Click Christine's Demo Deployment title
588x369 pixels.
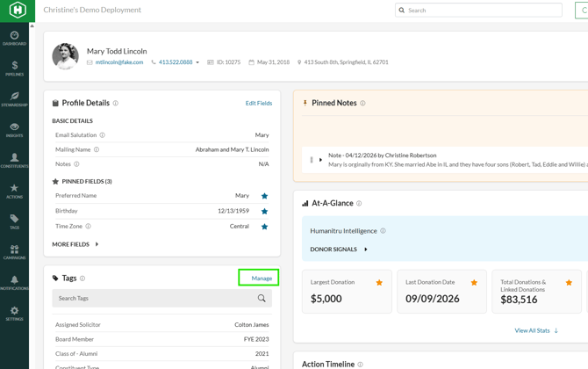click(x=92, y=11)
